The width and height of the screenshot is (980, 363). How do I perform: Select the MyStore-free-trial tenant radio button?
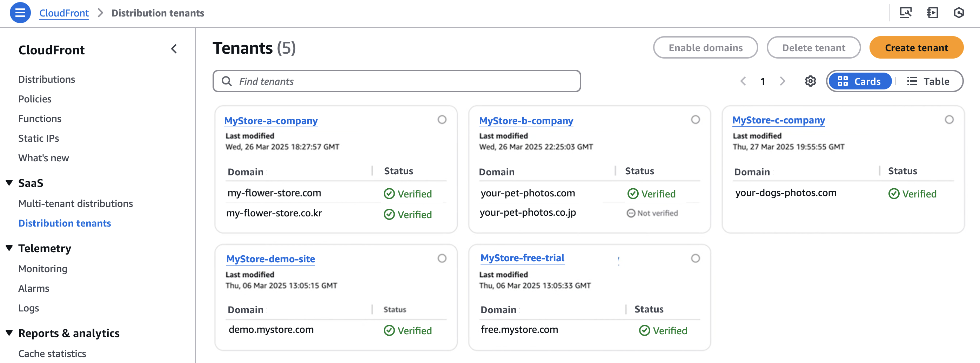[x=695, y=258]
